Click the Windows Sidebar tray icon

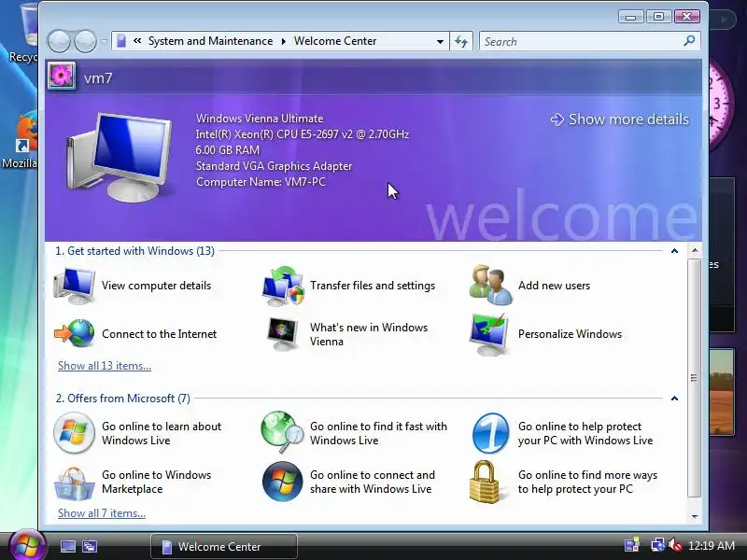[x=632, y=545]
